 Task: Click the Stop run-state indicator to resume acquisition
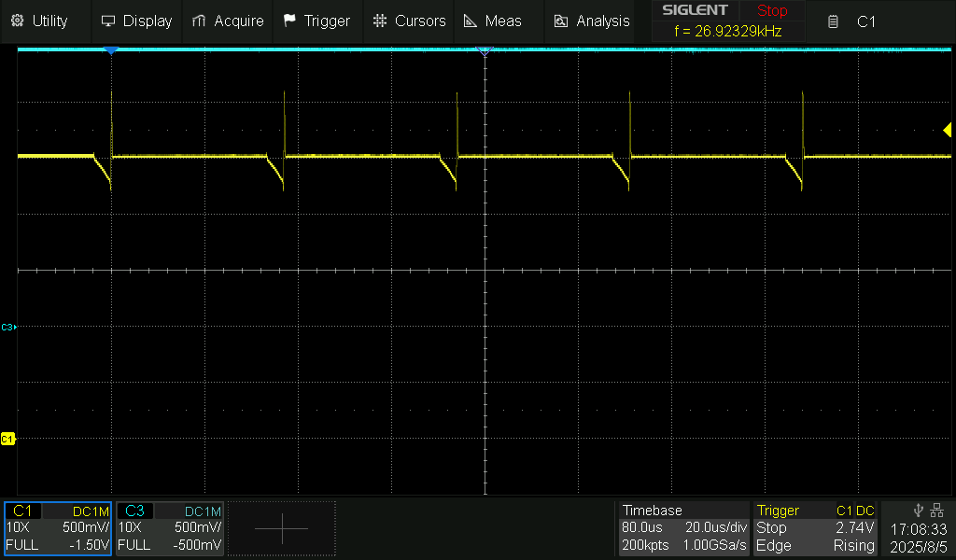click(771, 11)
